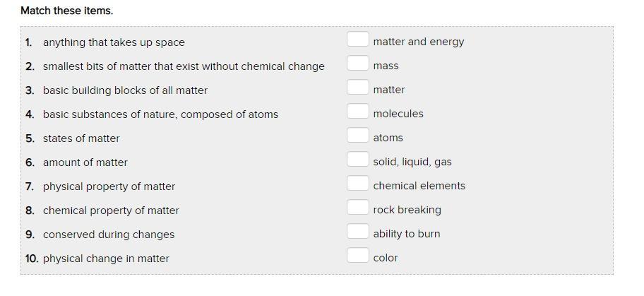Click item 1 'anything that takes up space'

point(114,42)
